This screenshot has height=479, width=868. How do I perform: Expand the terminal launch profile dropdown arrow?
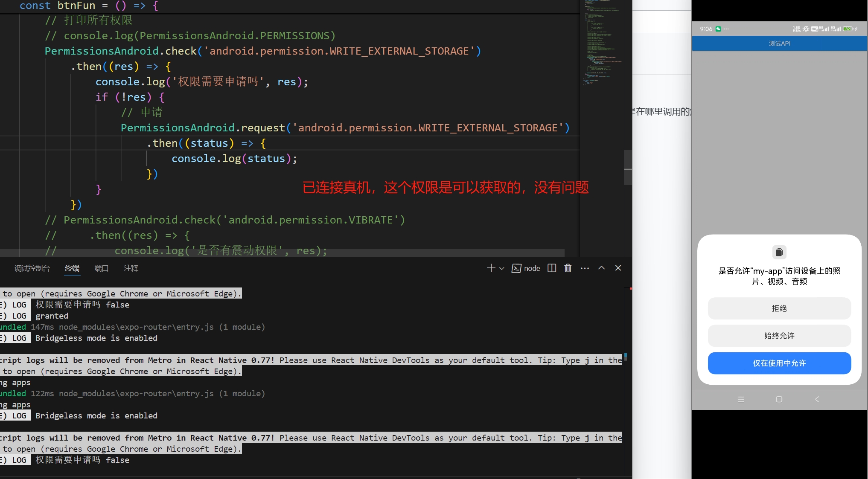[502, 269]
